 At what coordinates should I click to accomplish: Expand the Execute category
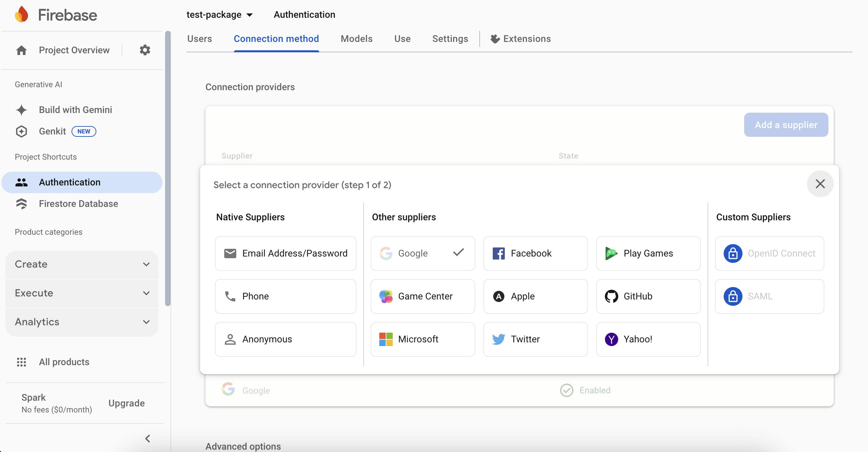click(x=82, y=293)
